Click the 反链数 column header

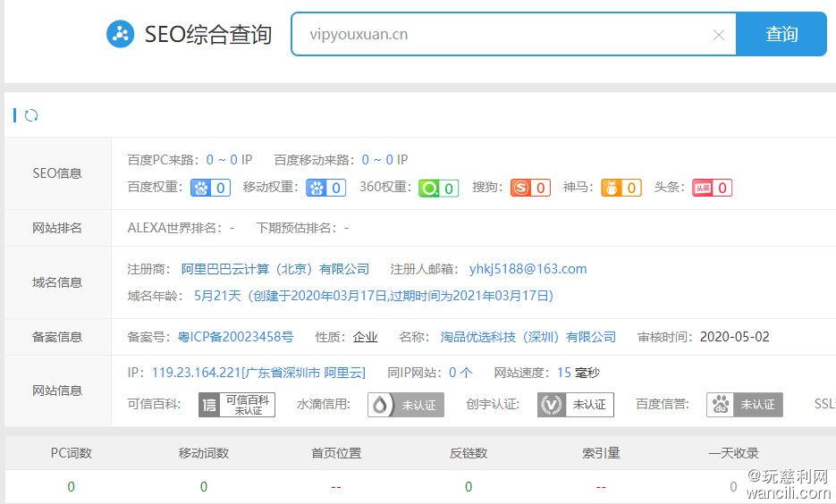point(469,453)
